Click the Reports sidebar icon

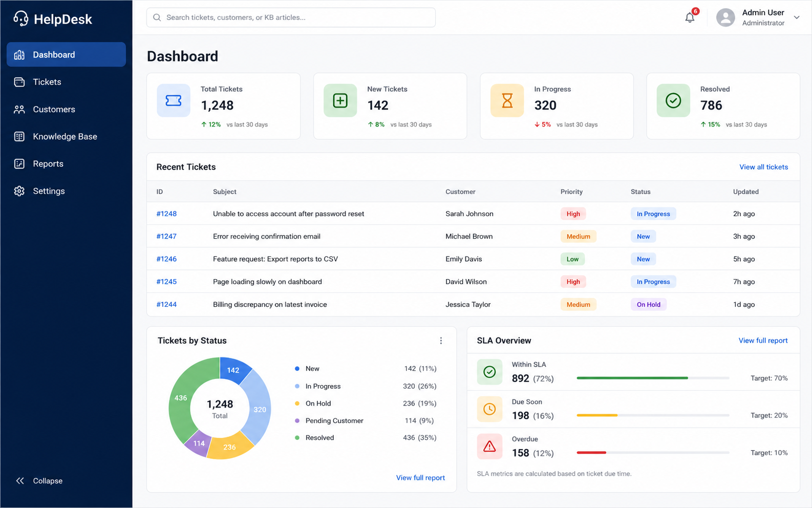[19, 164]
